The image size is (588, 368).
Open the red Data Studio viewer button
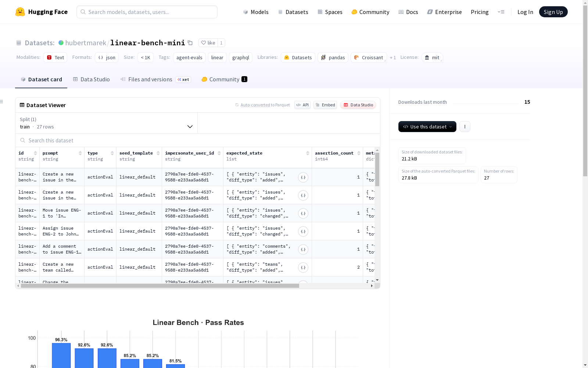(358, 105)
